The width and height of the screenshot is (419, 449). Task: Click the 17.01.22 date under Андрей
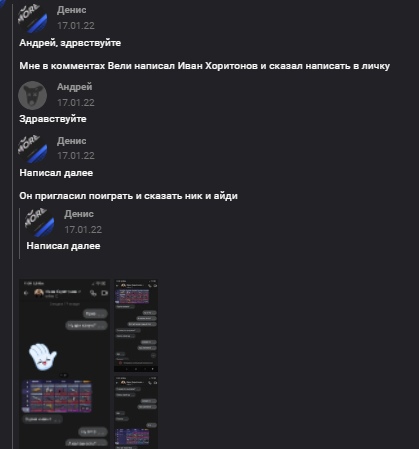[76, 103]
